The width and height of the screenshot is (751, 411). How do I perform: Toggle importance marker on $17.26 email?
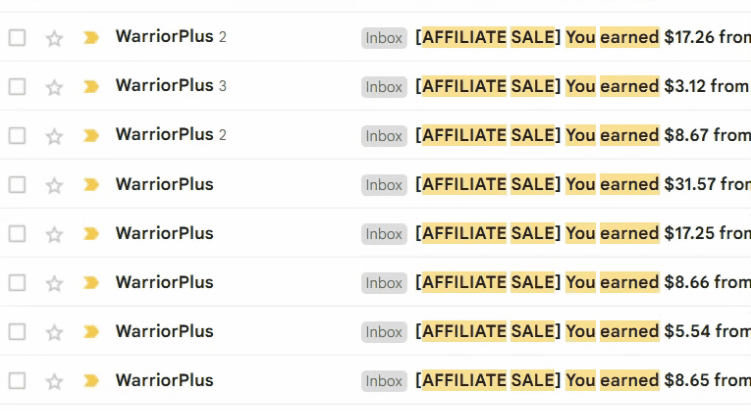tap(91, 38)
